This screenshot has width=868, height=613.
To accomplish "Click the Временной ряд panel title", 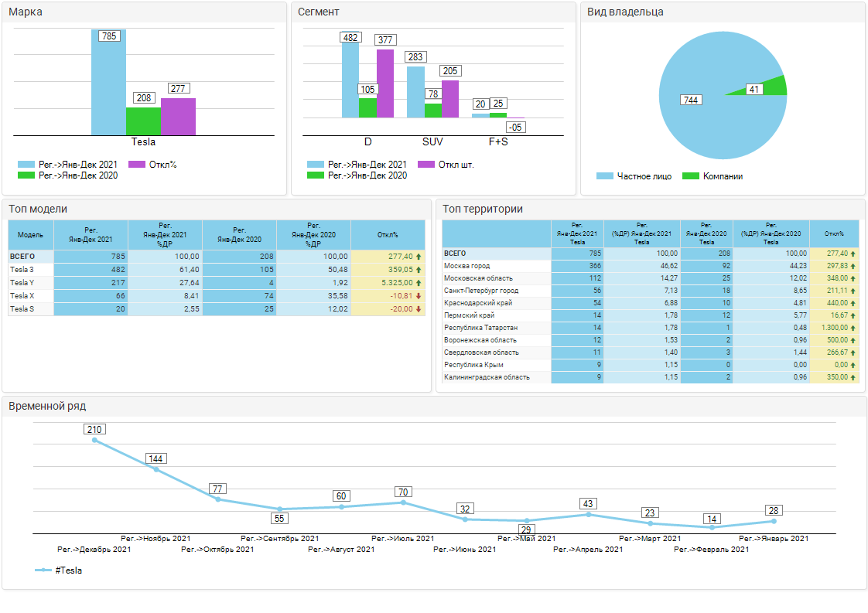I will [47, 406].
